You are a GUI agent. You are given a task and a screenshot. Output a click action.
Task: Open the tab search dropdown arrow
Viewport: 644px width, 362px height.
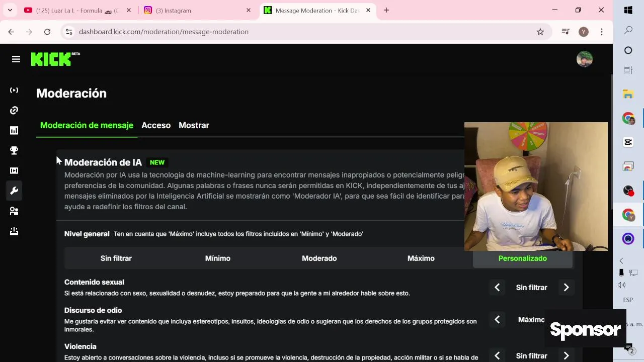pyautogui.click(x=10, y=10)
